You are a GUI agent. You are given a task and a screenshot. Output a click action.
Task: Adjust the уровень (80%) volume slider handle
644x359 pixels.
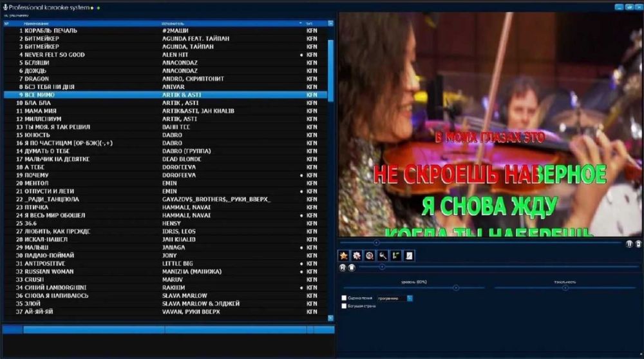pyautogui.click(x=456, y=288)
